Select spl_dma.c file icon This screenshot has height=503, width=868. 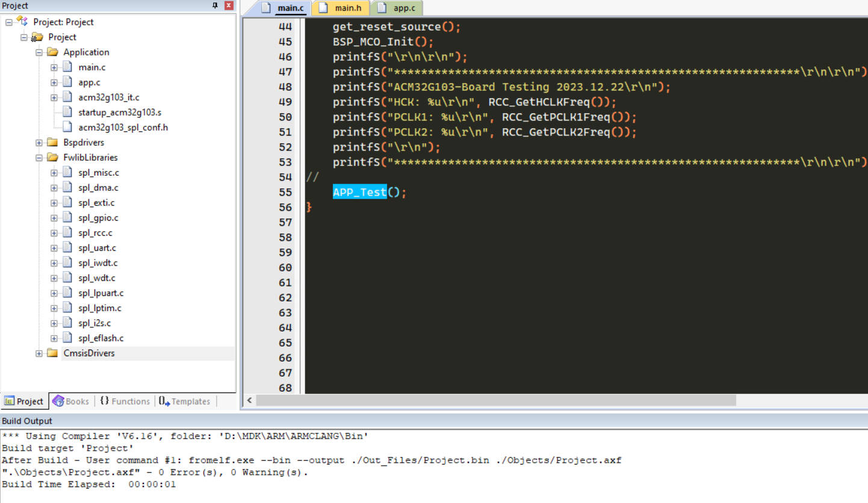point(67,188)
